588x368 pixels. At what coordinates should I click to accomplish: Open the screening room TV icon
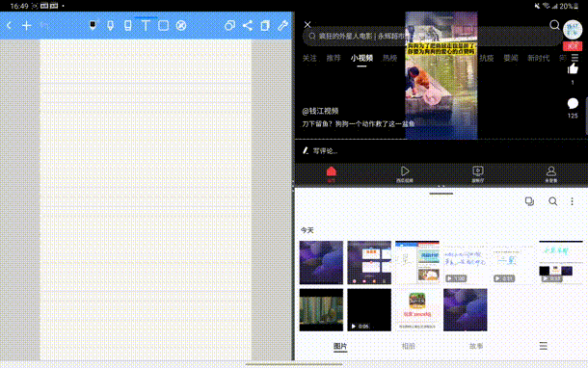tap(478, 174)
